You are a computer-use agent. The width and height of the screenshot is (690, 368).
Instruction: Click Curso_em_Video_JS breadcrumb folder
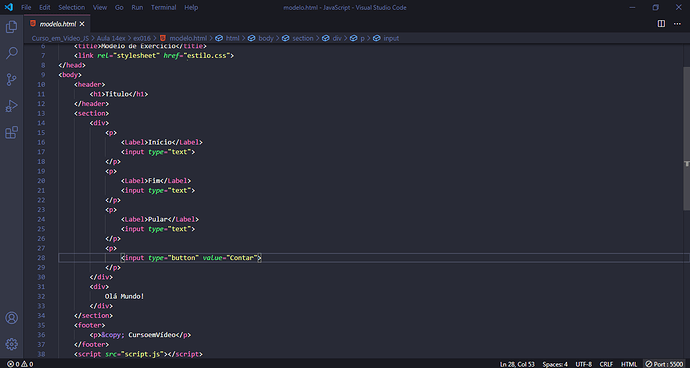pos(60,38)
